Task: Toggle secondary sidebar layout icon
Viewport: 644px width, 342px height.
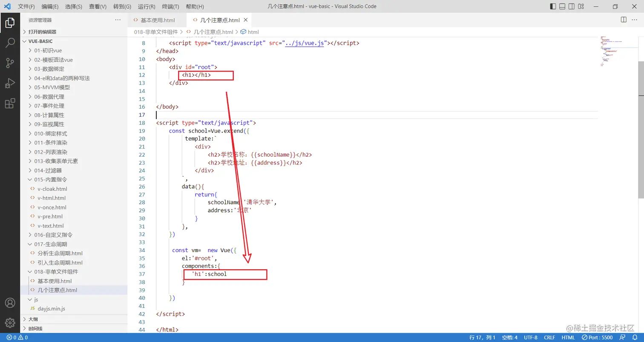Action: 572,6
